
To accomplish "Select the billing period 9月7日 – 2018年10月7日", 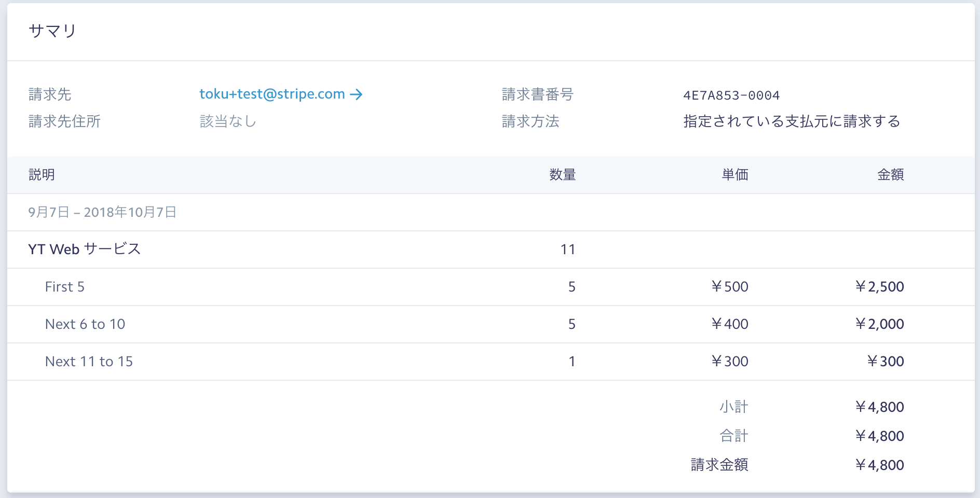I will (x=102, y=212).
